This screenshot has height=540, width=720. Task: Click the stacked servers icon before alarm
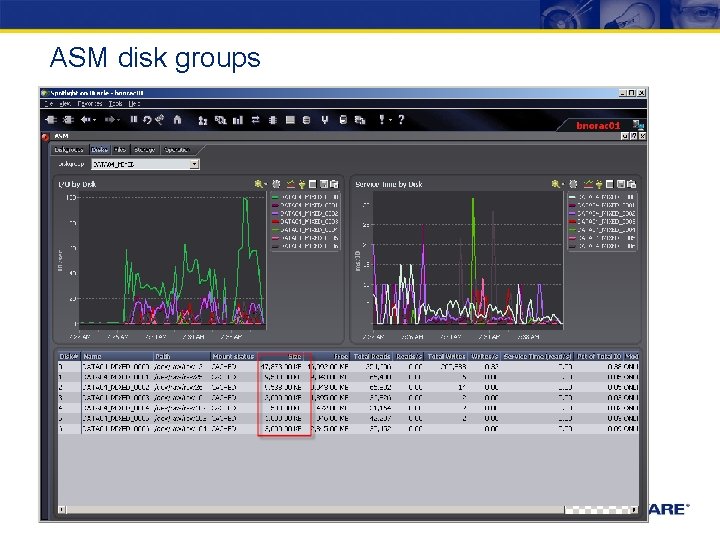[360, 120]
